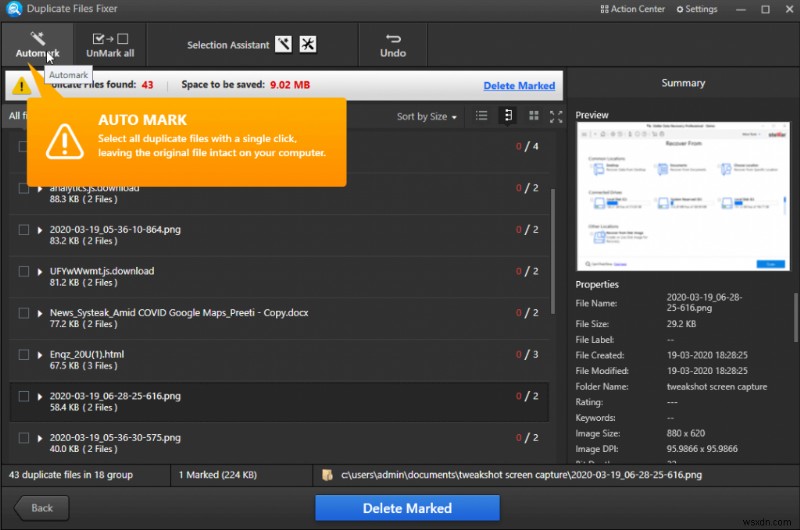This screenshot has width=800, height=530.
Task: Expand the analytics.js.download group
Action: click(x=40, y=189)
